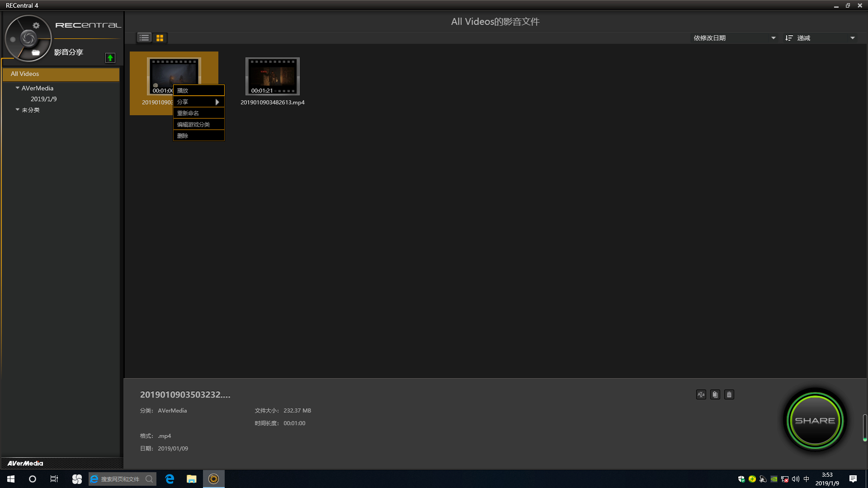Switch to list view layout

144,38
